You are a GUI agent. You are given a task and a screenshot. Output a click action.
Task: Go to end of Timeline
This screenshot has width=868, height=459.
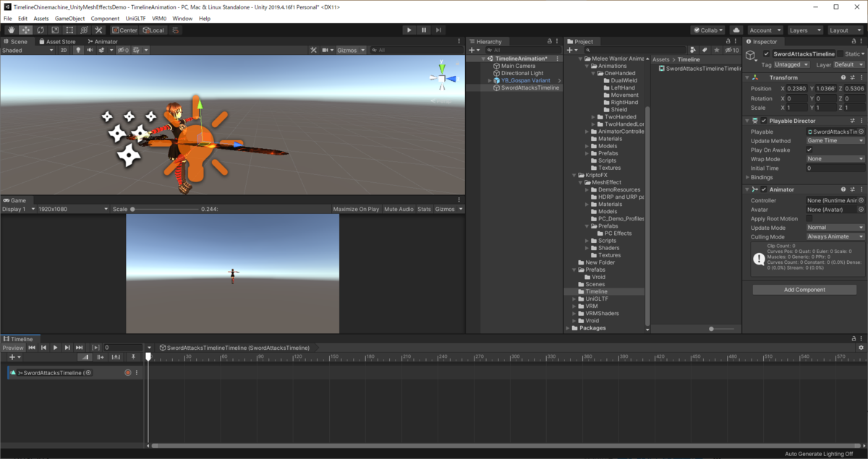tap(79, 348)
